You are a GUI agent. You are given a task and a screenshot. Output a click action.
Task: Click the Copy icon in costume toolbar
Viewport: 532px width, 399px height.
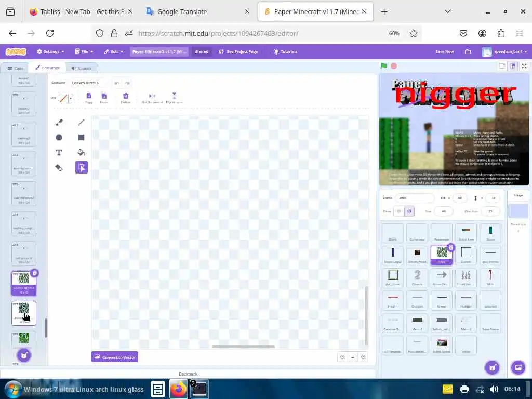(x=89, y=98)
